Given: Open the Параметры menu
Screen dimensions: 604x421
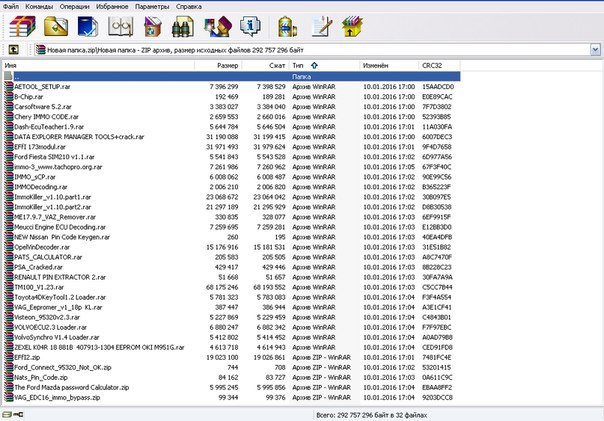Looking at the screenshot, I should tap(152, 7).
